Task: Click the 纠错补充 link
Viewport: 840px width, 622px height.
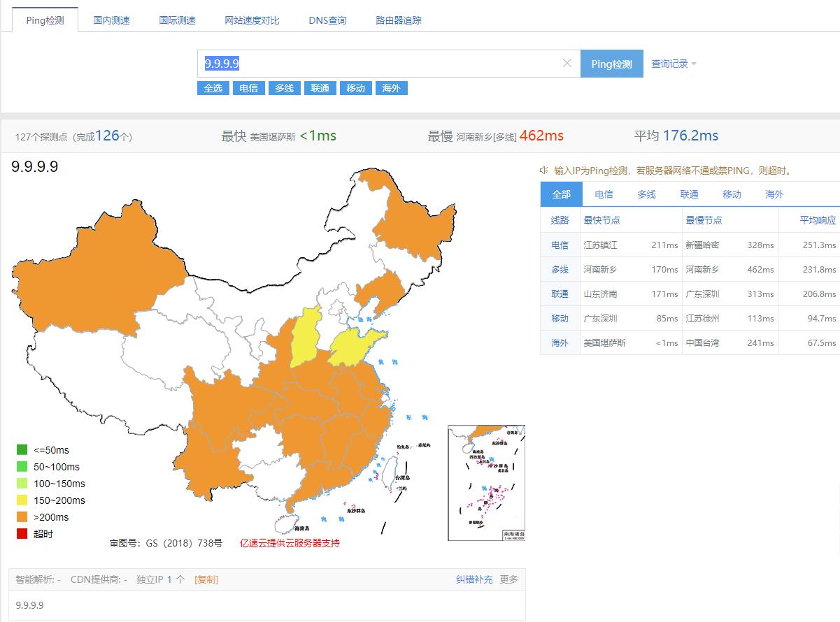Action: click(474, 579)
